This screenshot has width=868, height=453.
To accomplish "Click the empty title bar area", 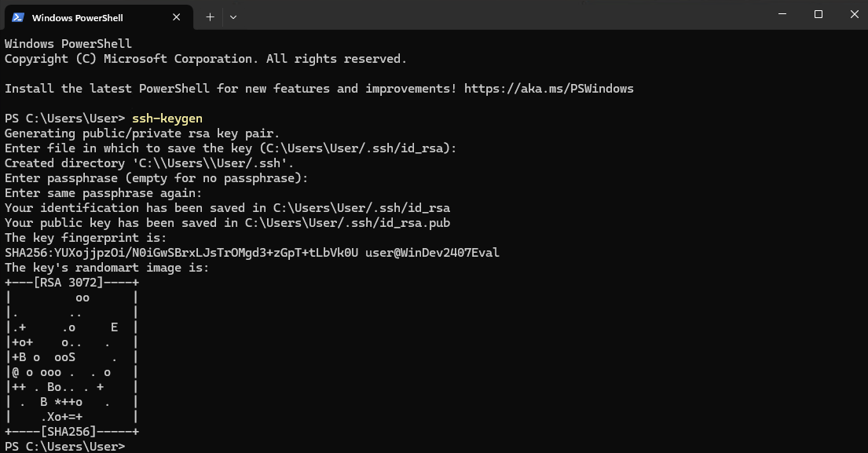I will coord(498,14).
